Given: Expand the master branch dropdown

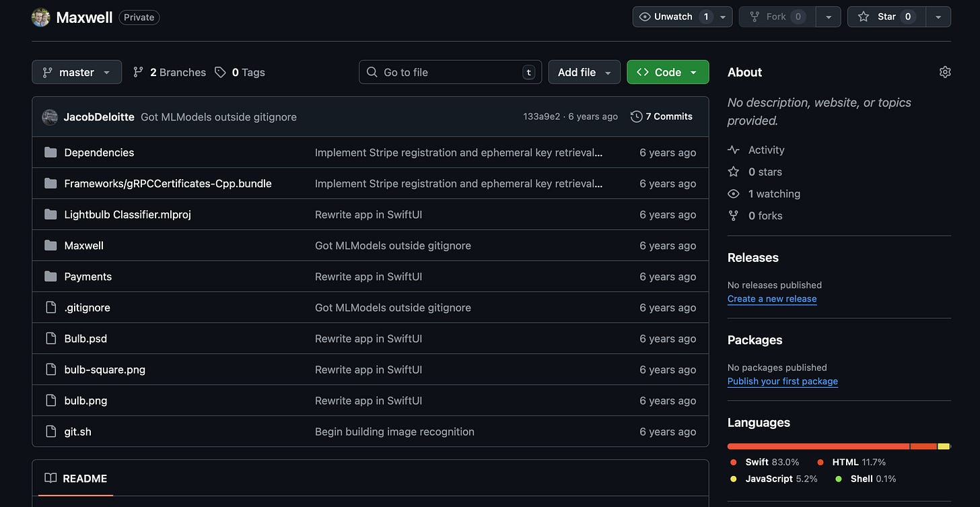Looking at the screenshot, I should tap(77, 72).
